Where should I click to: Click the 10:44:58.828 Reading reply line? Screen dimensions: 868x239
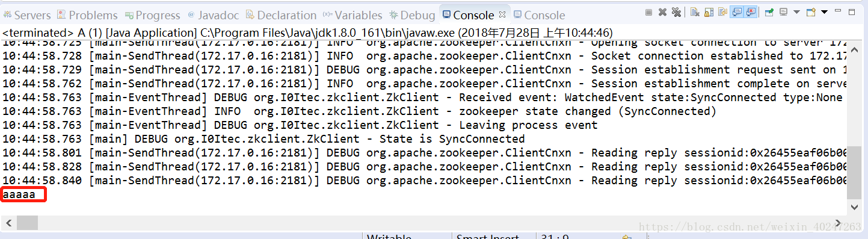(424, 167)
